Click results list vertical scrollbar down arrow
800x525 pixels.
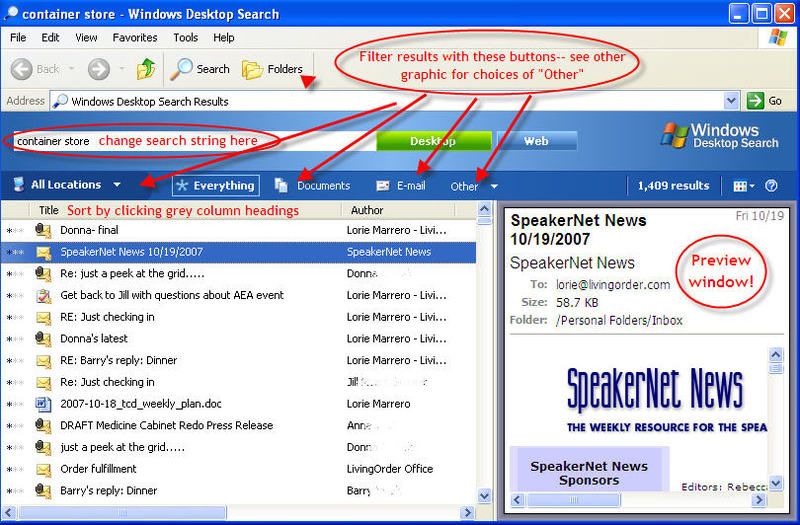(x=485, y=495)
